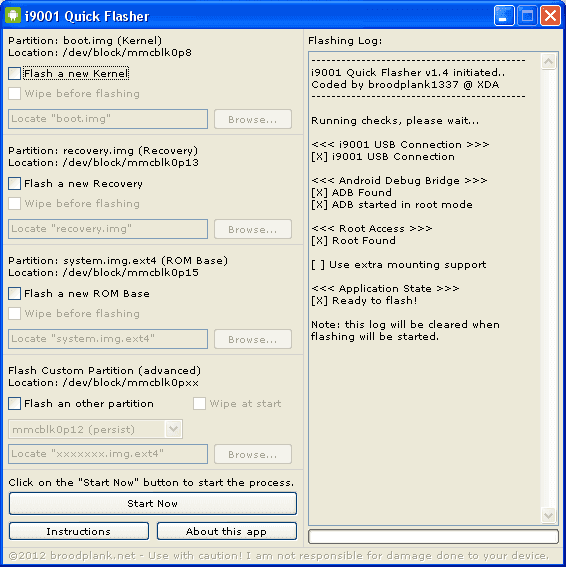
Task: Click the Locate "recovery.img" path field
Action: 108,229
